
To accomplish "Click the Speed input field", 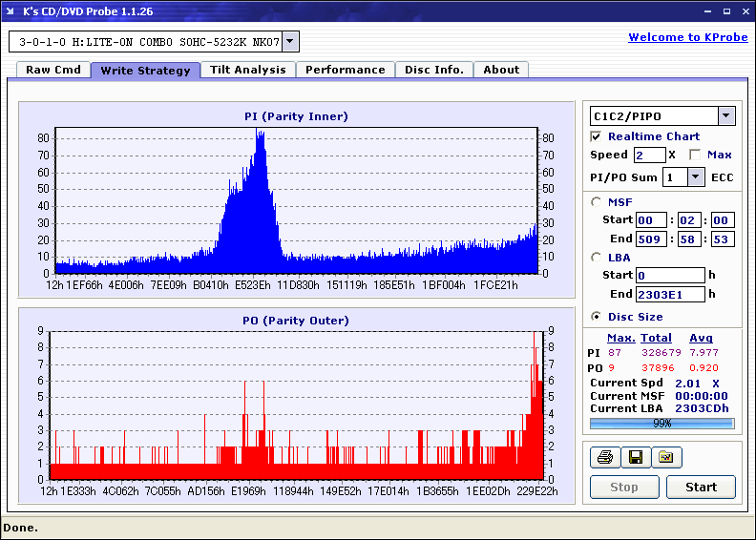I will pyautogui.click(x=649, y=155).
